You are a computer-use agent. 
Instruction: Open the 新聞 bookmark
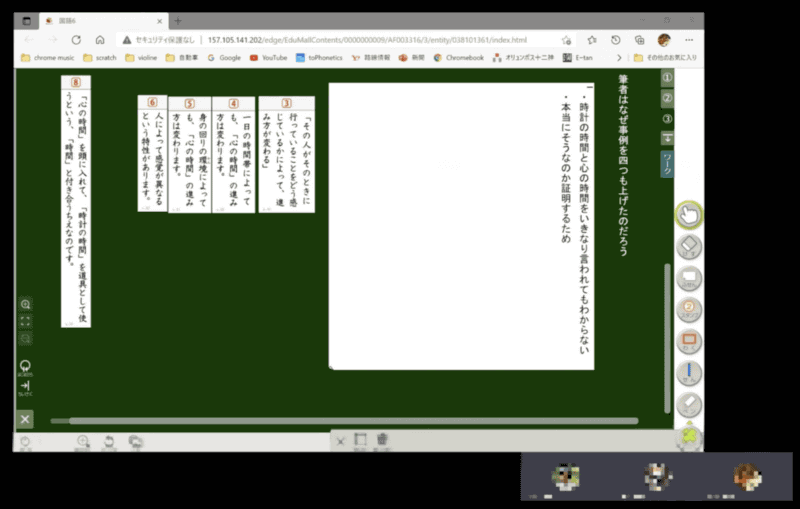pos(412,58)
